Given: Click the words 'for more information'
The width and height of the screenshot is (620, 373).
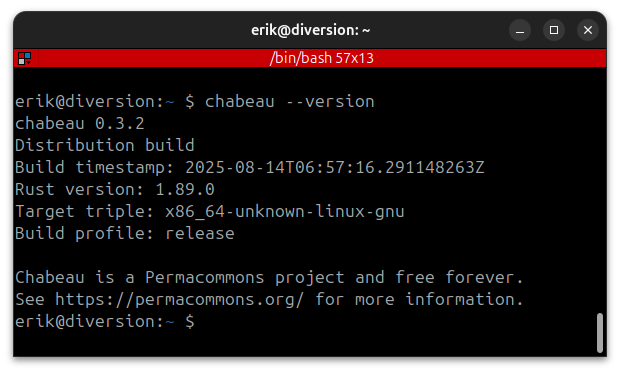Looking at the screenshot, I should tap(419, 299).
